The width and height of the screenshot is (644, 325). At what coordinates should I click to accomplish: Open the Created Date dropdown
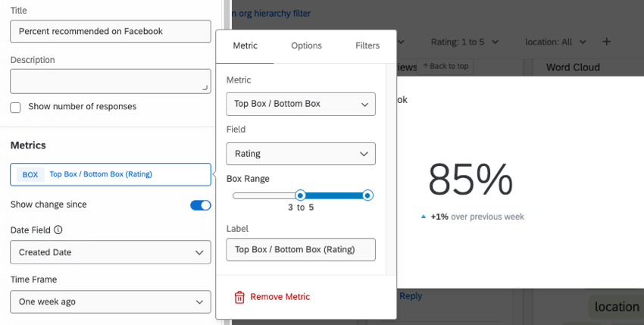(111, 252)
